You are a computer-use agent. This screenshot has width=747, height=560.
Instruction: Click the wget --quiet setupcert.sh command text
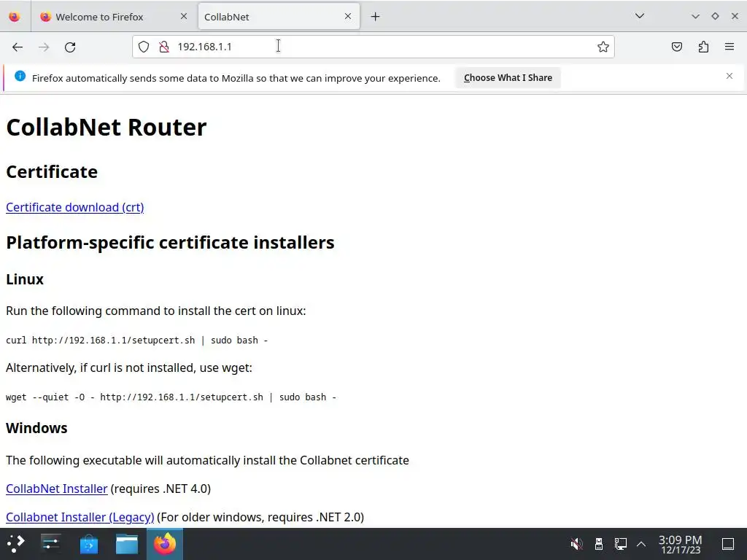pos(171,397)
